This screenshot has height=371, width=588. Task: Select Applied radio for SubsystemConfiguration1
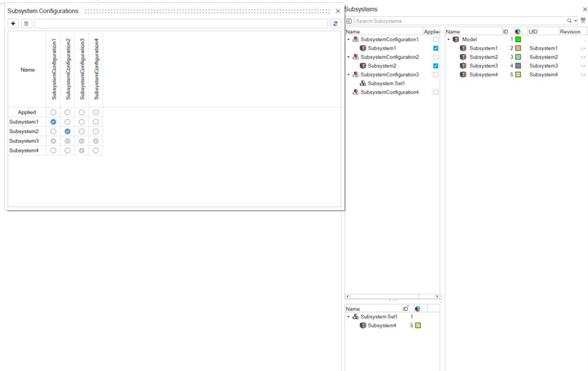pos(53,112)
